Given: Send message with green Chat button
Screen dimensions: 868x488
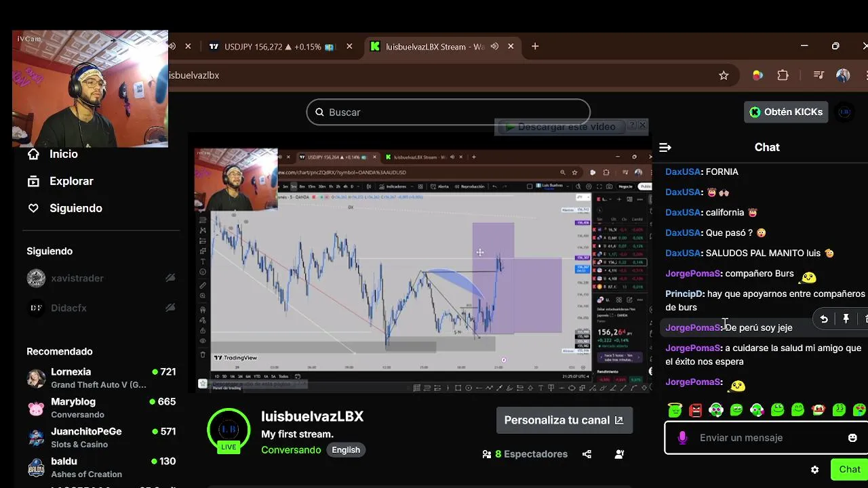Looking at the screenshot, I should pos(850,469).
